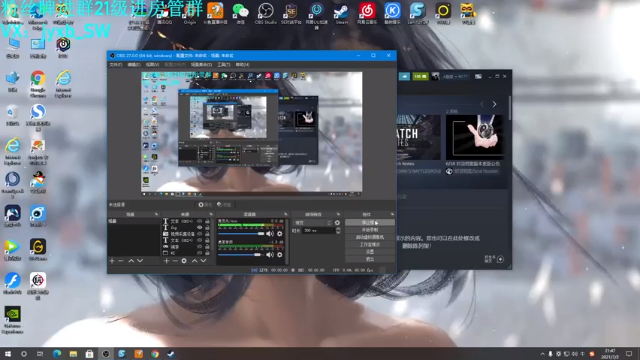This screenshot has height=360, width=640.
Task: Open settings gear for the lower audio mixer channel
Action: [280, 255]
